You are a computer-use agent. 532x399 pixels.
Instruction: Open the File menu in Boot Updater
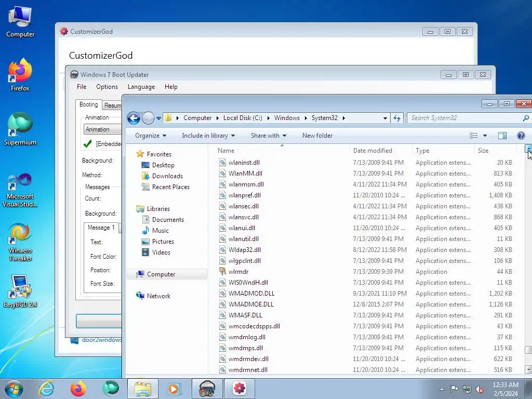click(82, 87)
